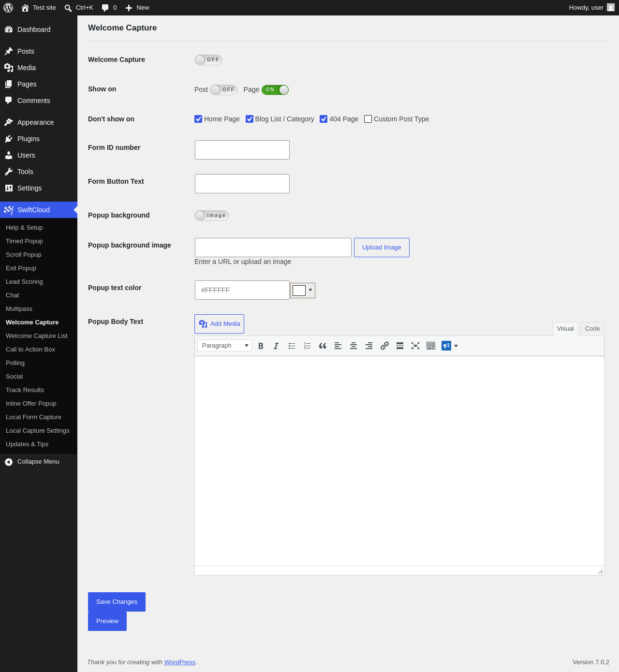
Task: Open the Dashboard menu item
Action: (x=39, y=29)
